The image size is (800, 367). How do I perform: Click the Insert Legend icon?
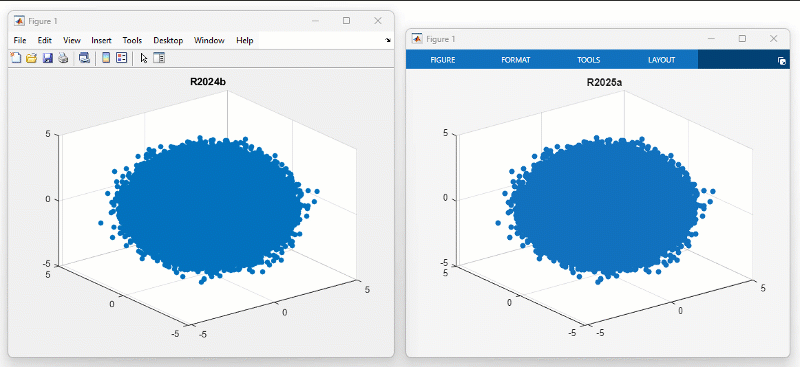(121, 58)
